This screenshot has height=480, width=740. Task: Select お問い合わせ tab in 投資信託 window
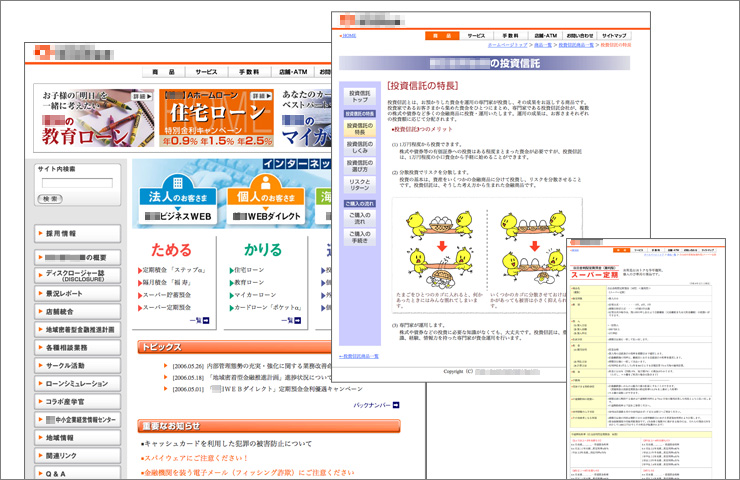580,35
